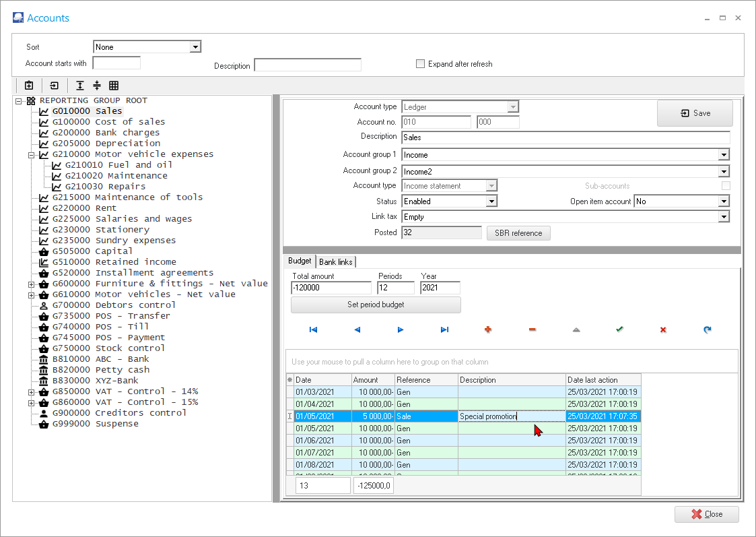Open the Account group 1 dropdown
Viewport: 756px width, 537px height.
click(724, 155)
